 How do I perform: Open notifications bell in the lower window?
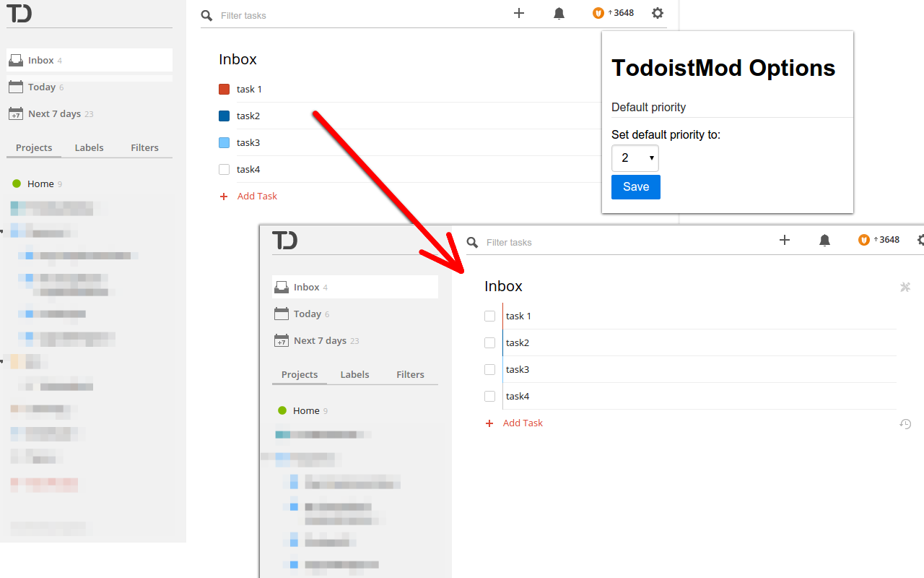(x=824, y=240)
